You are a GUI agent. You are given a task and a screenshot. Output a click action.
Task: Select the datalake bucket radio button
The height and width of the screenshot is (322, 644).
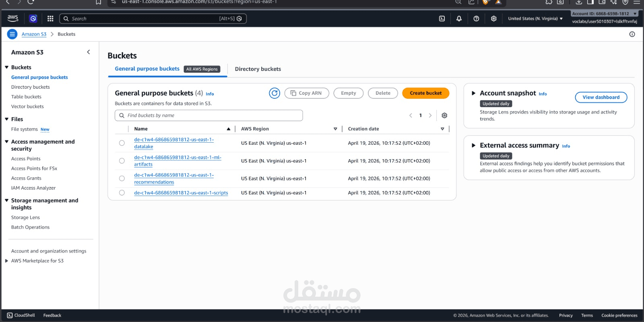click(122, 143)
